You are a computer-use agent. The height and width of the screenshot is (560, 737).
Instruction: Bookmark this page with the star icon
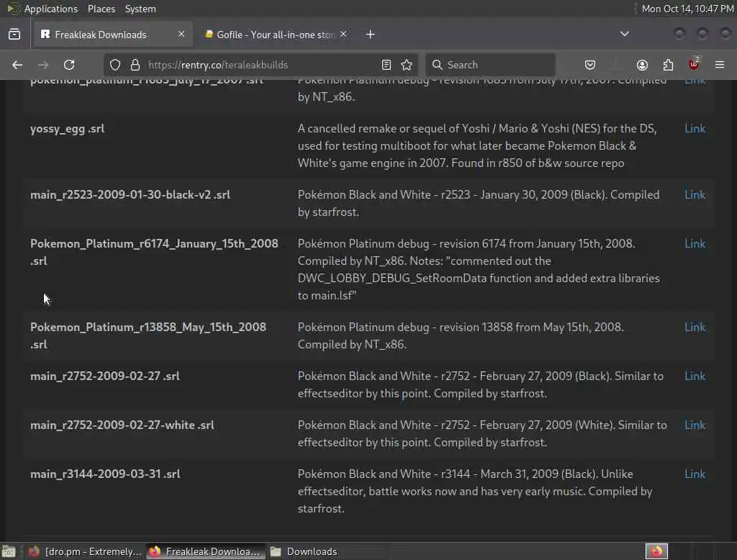[407, 65]
